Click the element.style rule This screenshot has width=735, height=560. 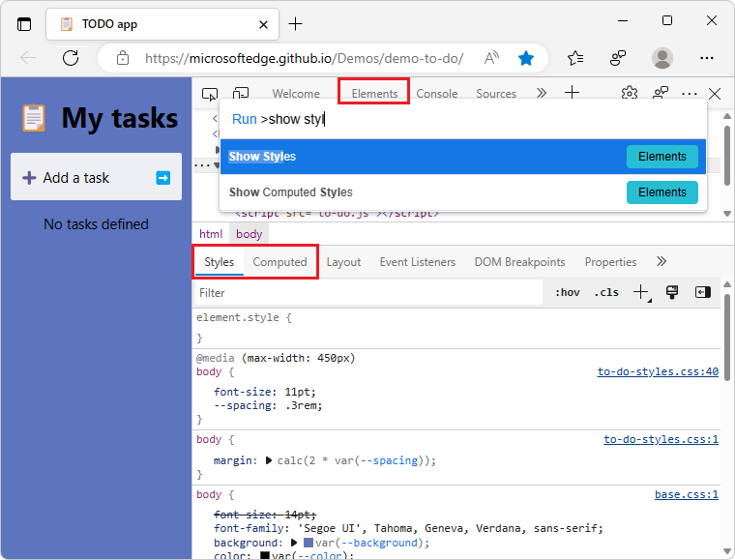pyautogui.click(x=244, y=318)
